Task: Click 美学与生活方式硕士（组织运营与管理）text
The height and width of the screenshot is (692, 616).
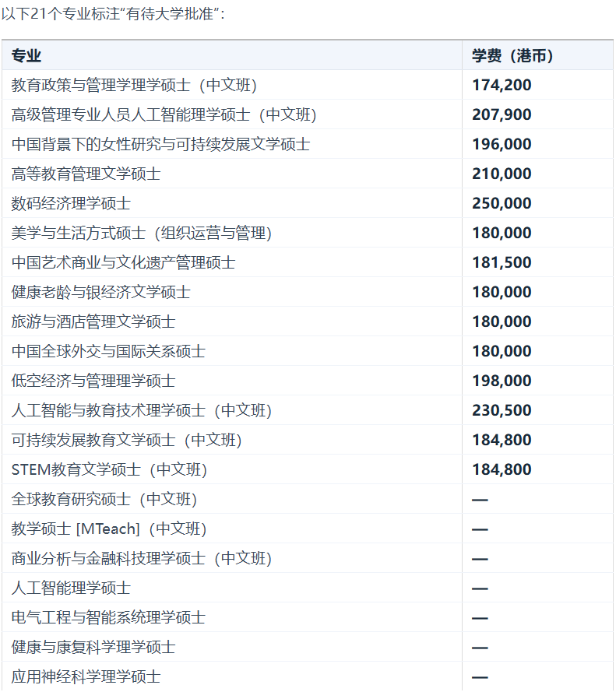Action: tap(141, 233)
